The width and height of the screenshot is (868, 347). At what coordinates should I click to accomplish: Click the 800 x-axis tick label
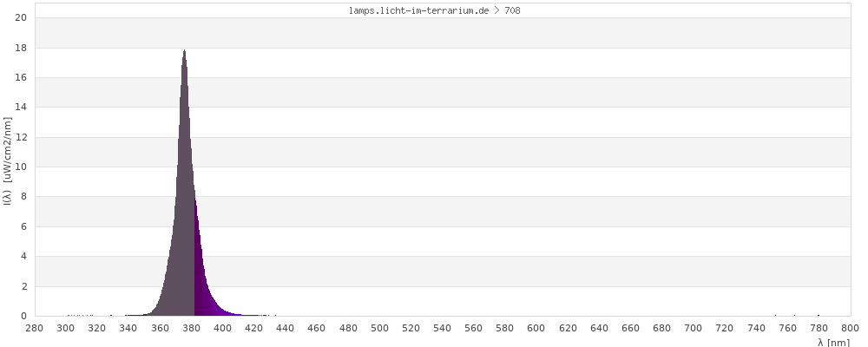click(x=851, y=328)
